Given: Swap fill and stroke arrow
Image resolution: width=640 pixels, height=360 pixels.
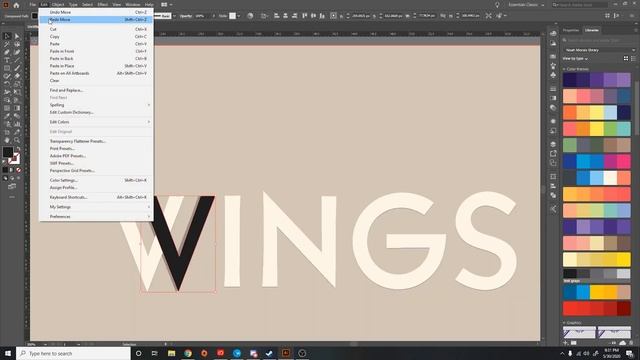Looking at the screenshot, I should click(x=18, y=149).
